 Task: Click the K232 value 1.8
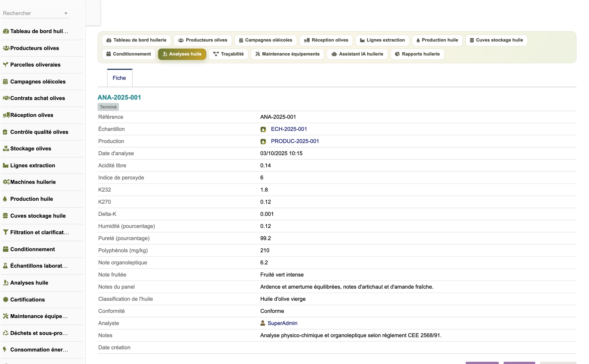264,190
